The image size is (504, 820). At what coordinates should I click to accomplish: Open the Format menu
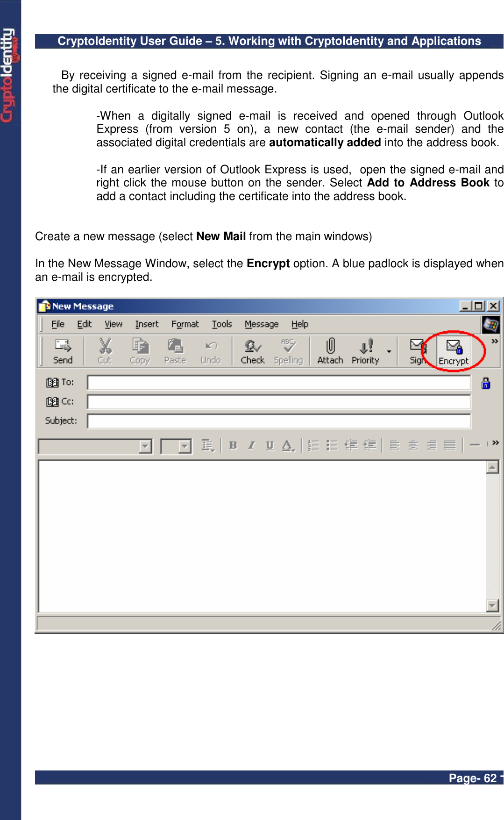point(185,324)
